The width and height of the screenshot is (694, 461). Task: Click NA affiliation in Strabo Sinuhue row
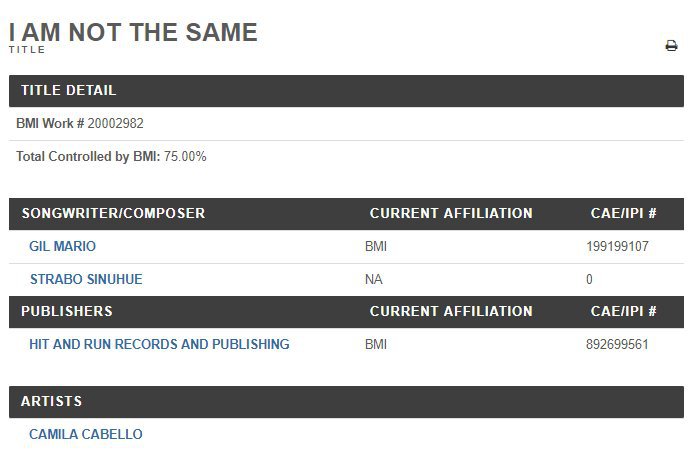(374, 279)
